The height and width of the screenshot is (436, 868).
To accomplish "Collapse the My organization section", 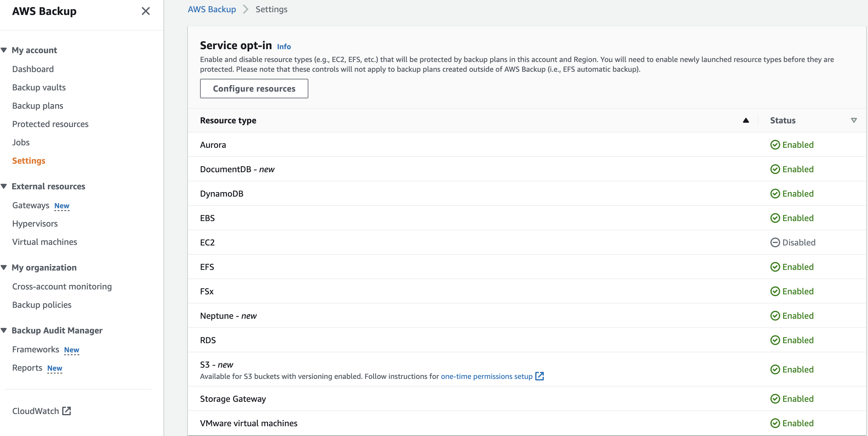I will tap(4, 267).
